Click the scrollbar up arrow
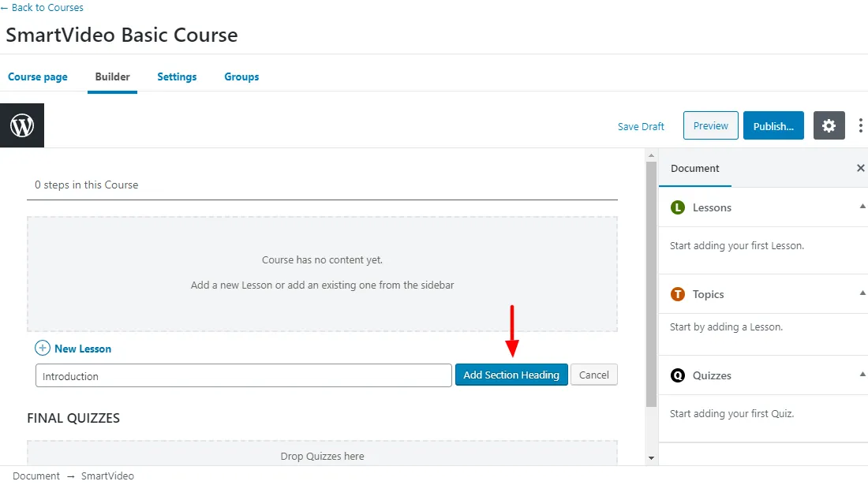The height and width of the screenshot is (485, 868). pos(652,156)
